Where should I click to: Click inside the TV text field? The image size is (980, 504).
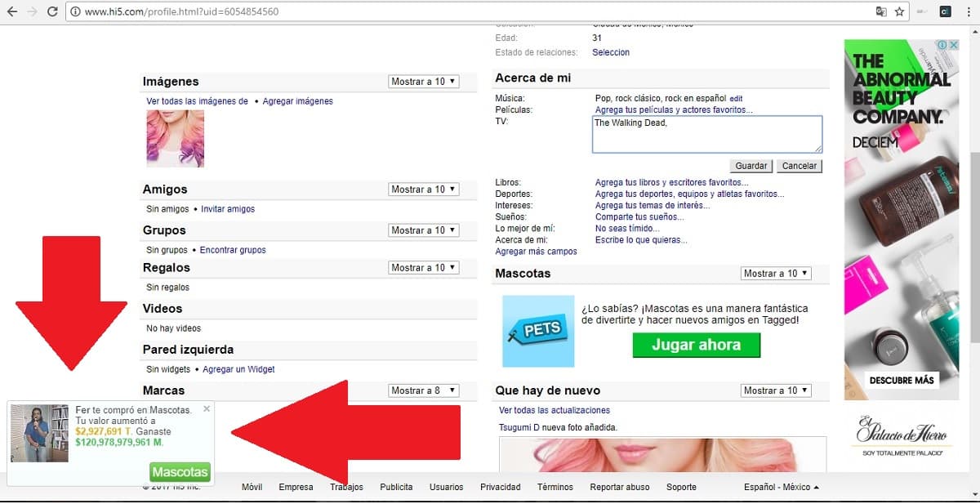pyautogui.click(x=706, y=134)
